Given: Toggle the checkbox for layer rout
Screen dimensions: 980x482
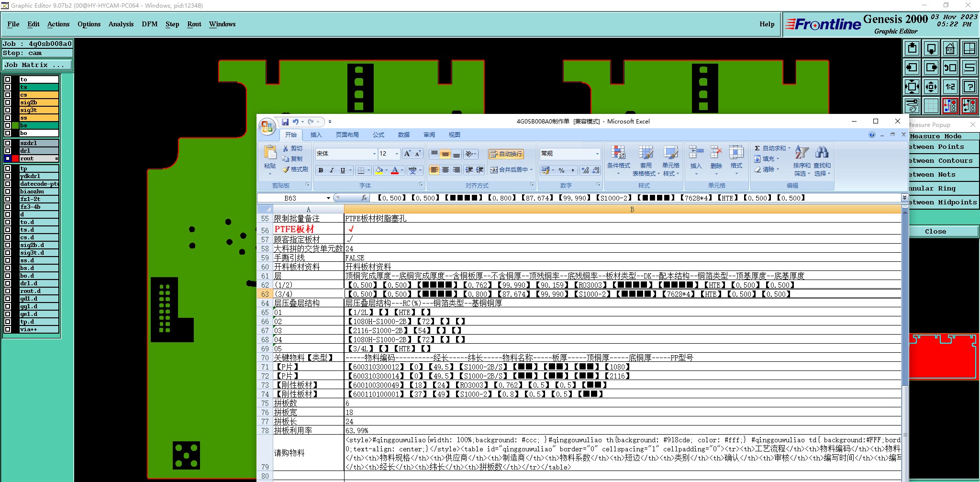Looking at the screenshot, I should (8, 158).
